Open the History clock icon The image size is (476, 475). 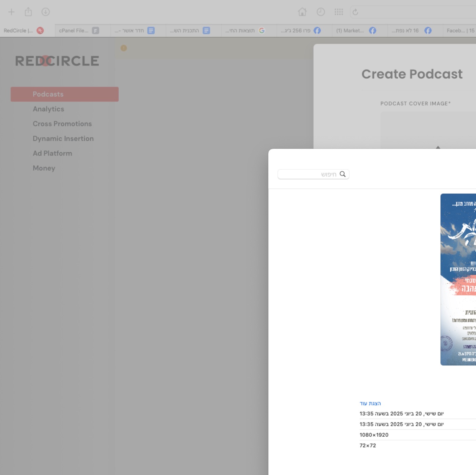pyautogui.click(x=320, y=12)
